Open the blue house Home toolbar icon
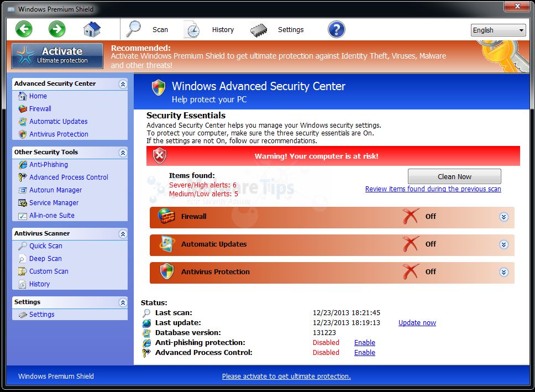The image size is (535, 392). pos(92,29)
